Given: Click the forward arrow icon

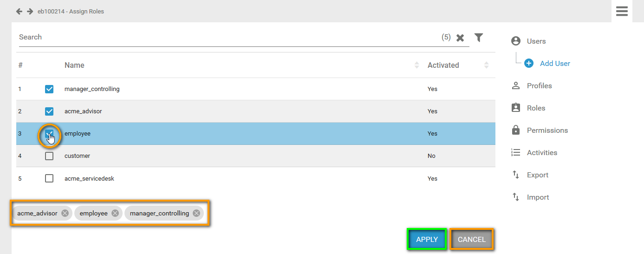Looking at the screenshot, I should 30,11.
